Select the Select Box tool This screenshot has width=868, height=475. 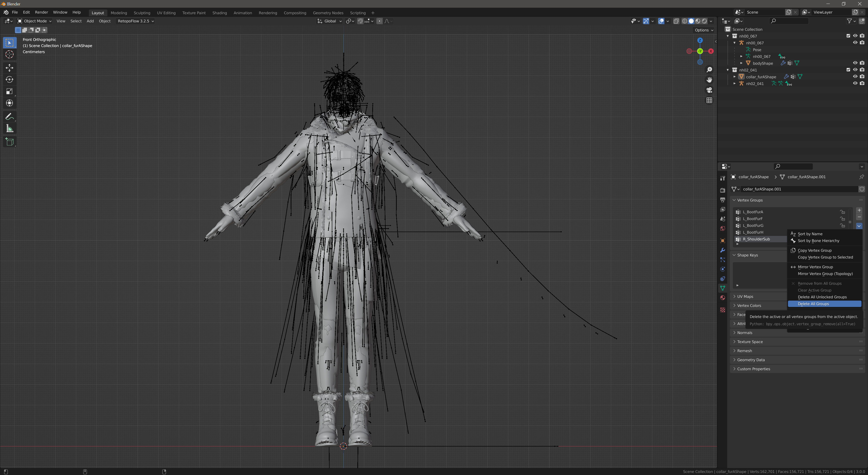[x=9, y=43]
